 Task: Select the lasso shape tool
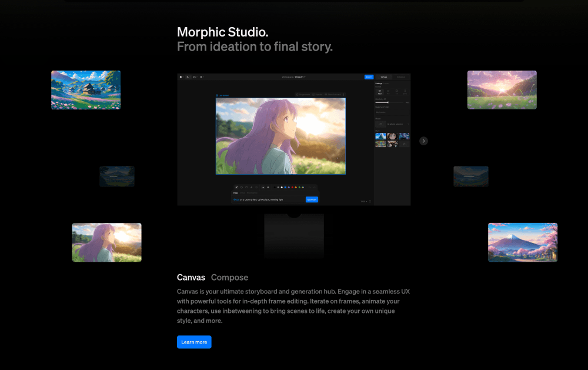(x=242, y=187)
